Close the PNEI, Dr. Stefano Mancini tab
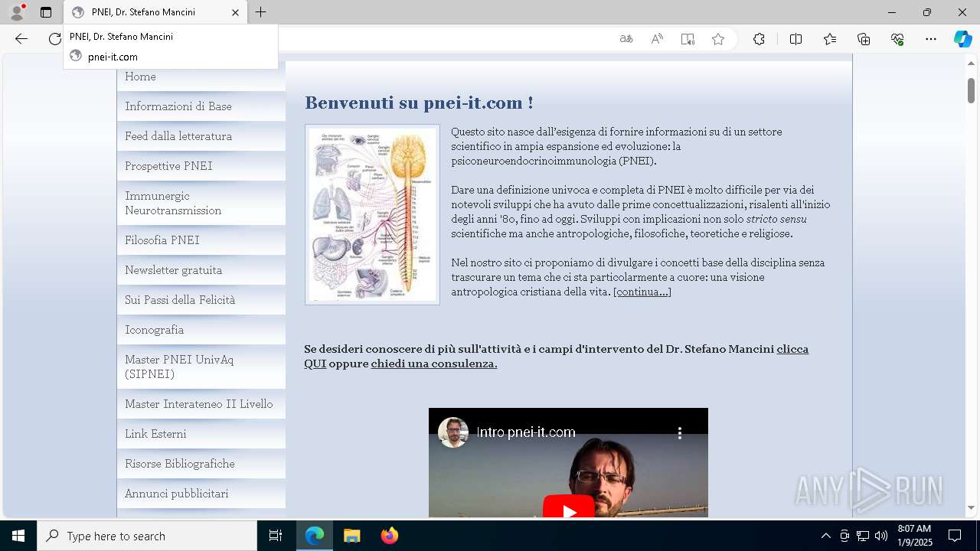This screenshot has width=980, height=551. 235,12
